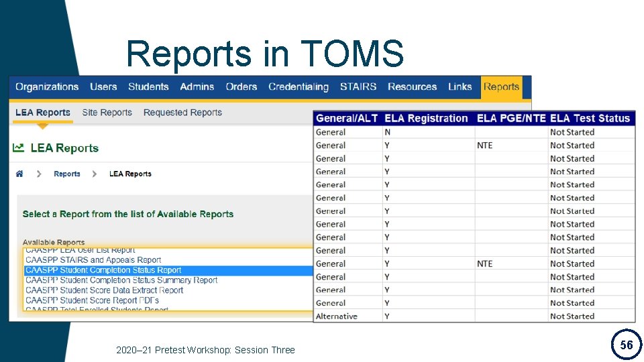Open the Admins menu

coord(197,86)
